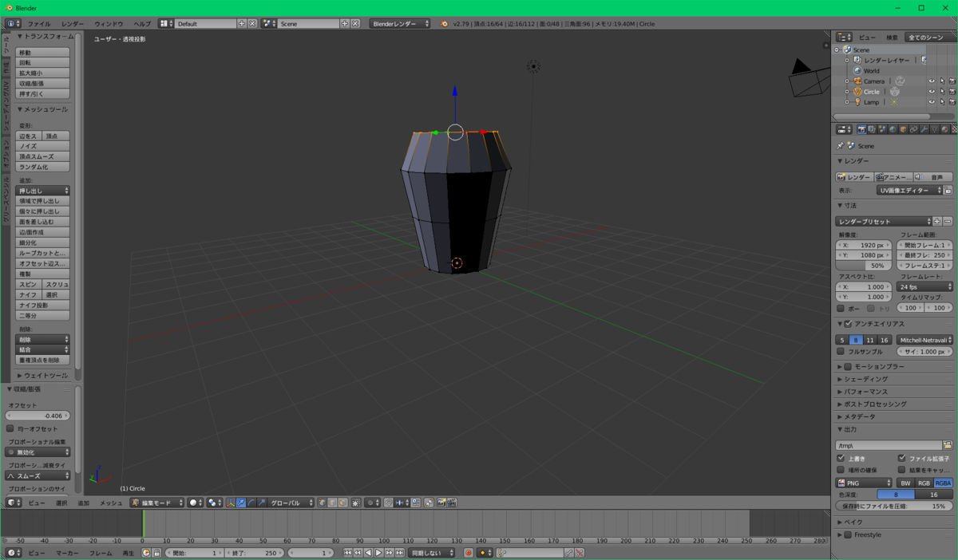
Task: Open the World properties tab (globe icon)
Action: [x=893, y=129]
